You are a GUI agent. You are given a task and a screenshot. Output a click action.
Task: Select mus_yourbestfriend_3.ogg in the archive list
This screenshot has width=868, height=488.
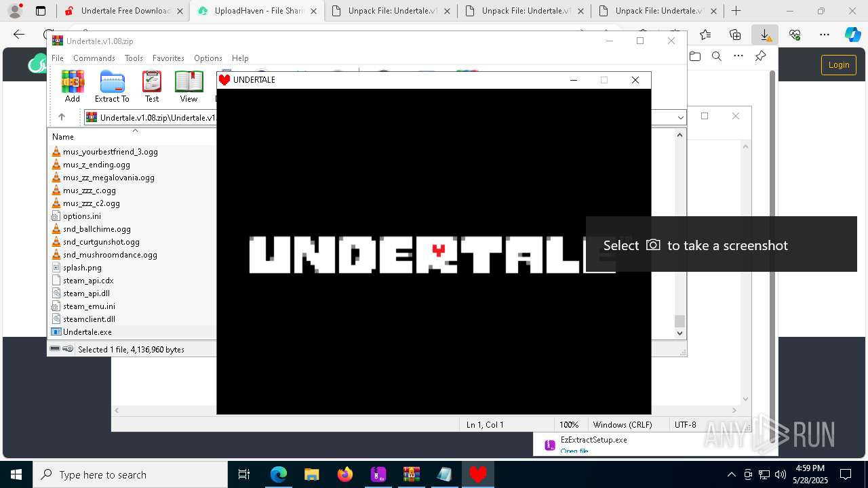(110, 152)
